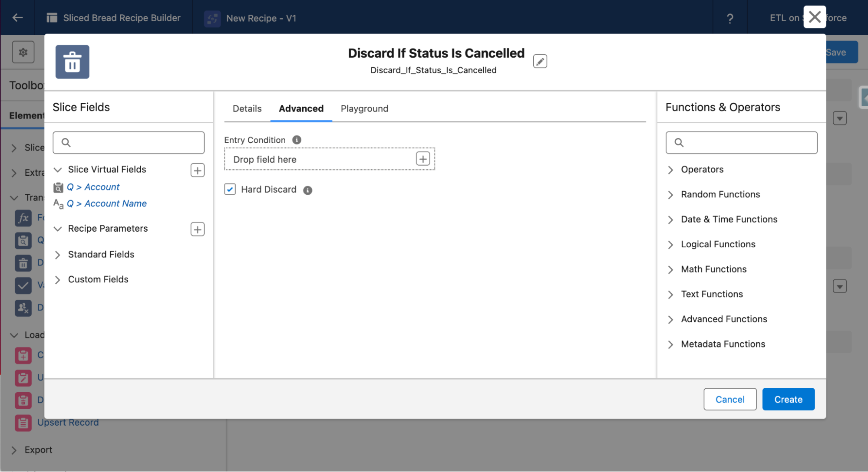Click the Hard Discard info icon
The image size is (868, 472).
308,190
